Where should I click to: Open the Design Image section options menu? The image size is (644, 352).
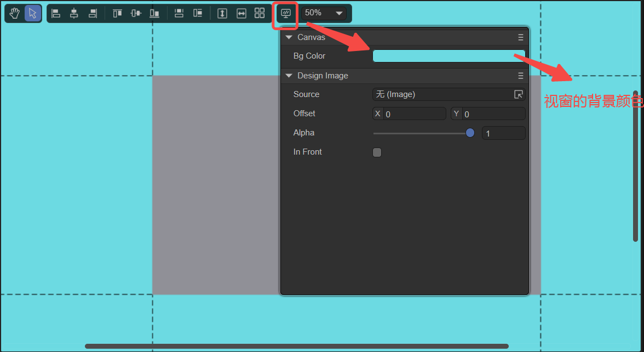point(521,76)
